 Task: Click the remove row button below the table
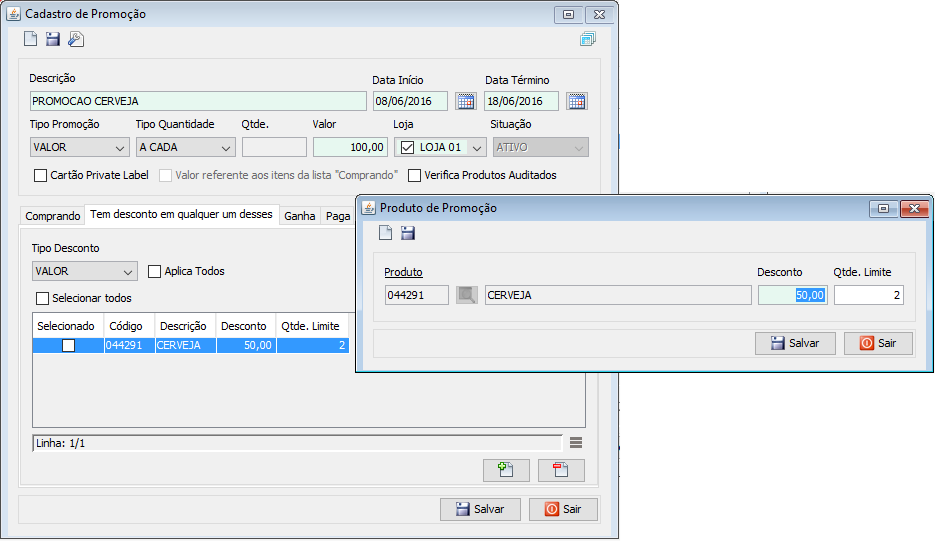(x=560, y=471)
